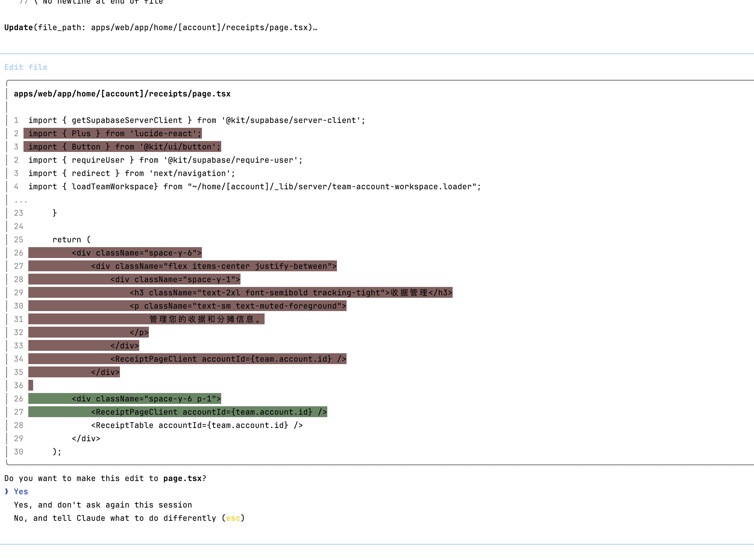Click the yellow 'esc' key hint
754x560 pixels.
point(233,518)
